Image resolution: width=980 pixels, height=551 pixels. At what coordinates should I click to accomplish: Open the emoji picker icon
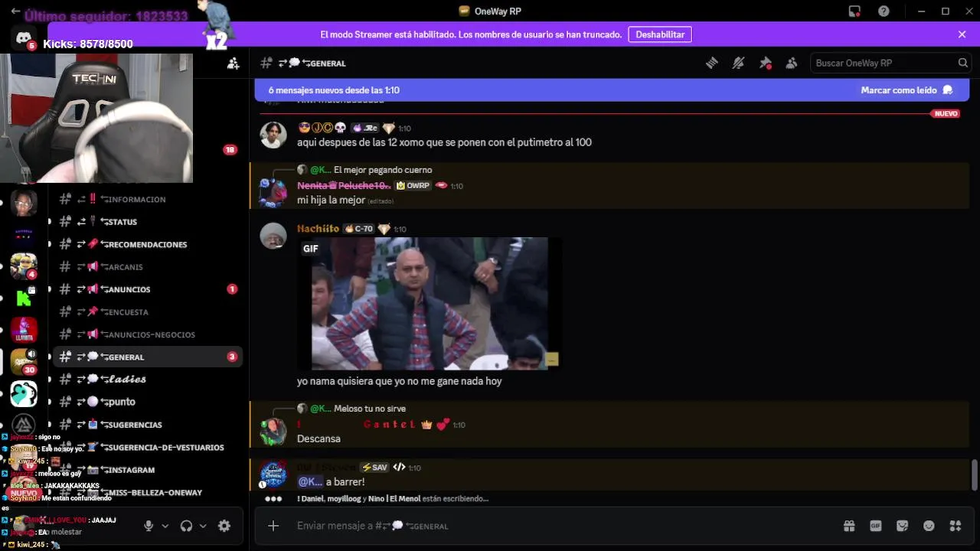pyautogui.click(x=929, y=526)
